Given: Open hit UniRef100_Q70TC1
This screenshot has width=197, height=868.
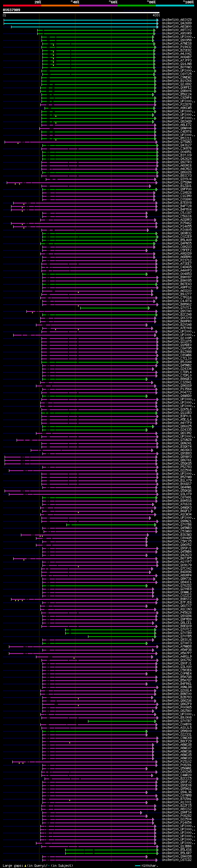Looking at the screenshot, I should (177, 308).
